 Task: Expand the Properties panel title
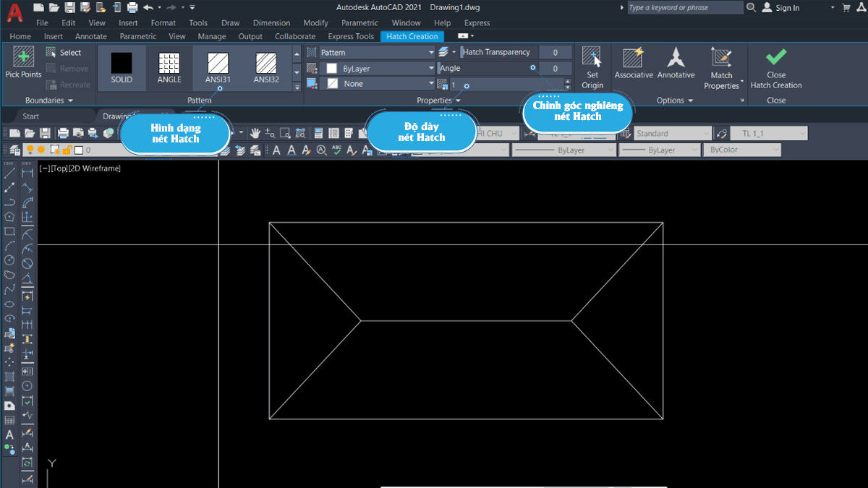[x=438, y=100]
